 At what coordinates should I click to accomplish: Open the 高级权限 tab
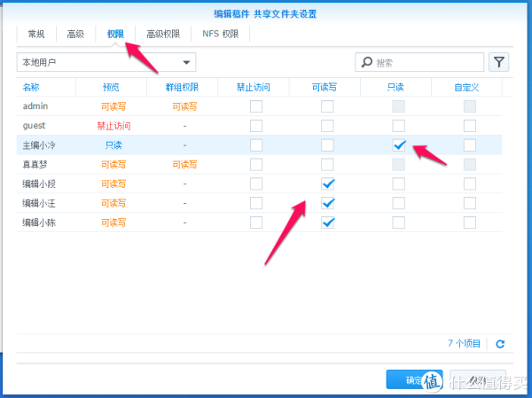pos(163,34)
